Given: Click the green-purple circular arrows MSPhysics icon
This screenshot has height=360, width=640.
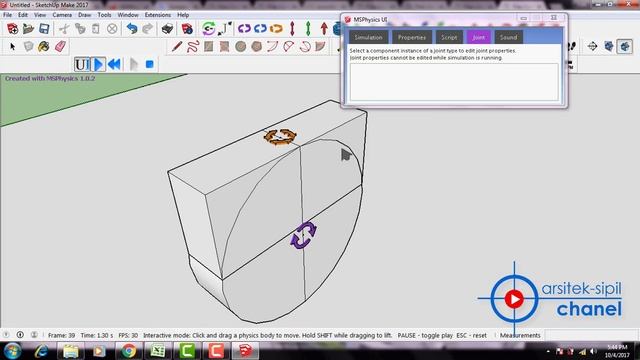Looking at the screenshot, I should (208, 29).
